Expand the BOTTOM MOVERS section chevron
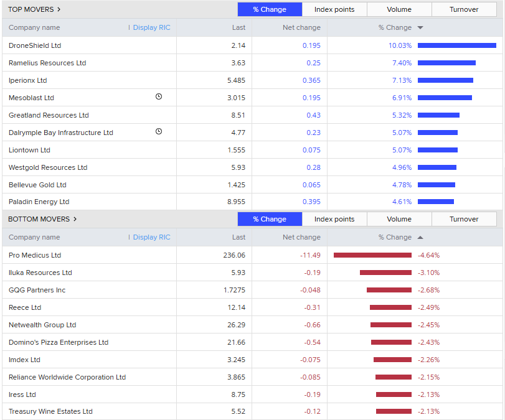 (75, 219)
